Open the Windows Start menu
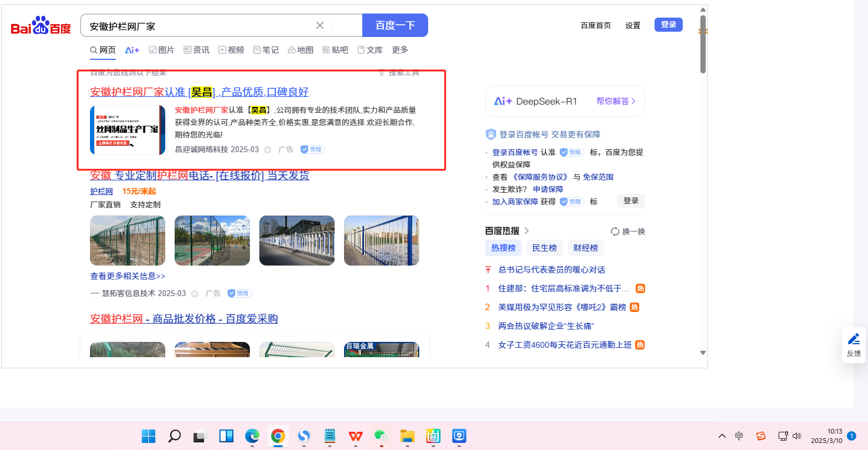Screen dimensions: 868x450 (x=148, y=436)
